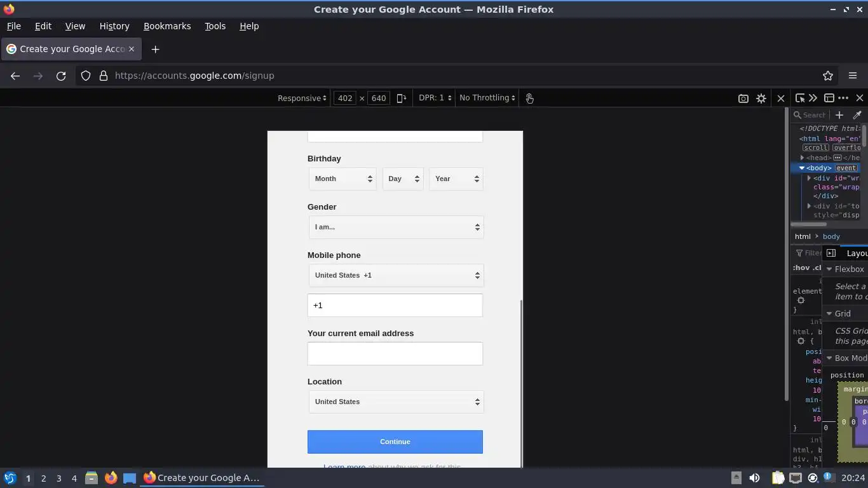Viewport: 868px width, 488px height.
Task: Open the History menu
Action: (114, 26)
